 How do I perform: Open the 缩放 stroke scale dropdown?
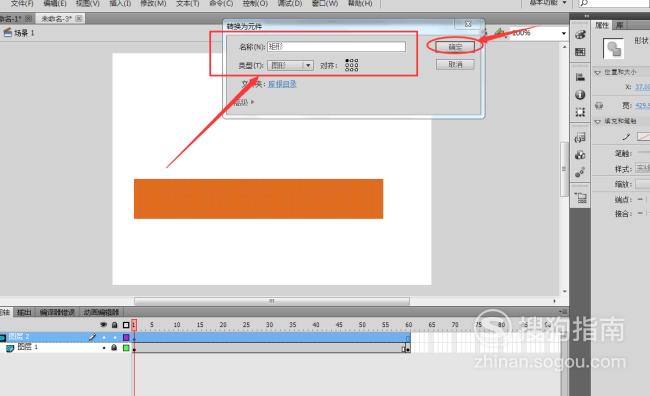click(x=643, y=184)
